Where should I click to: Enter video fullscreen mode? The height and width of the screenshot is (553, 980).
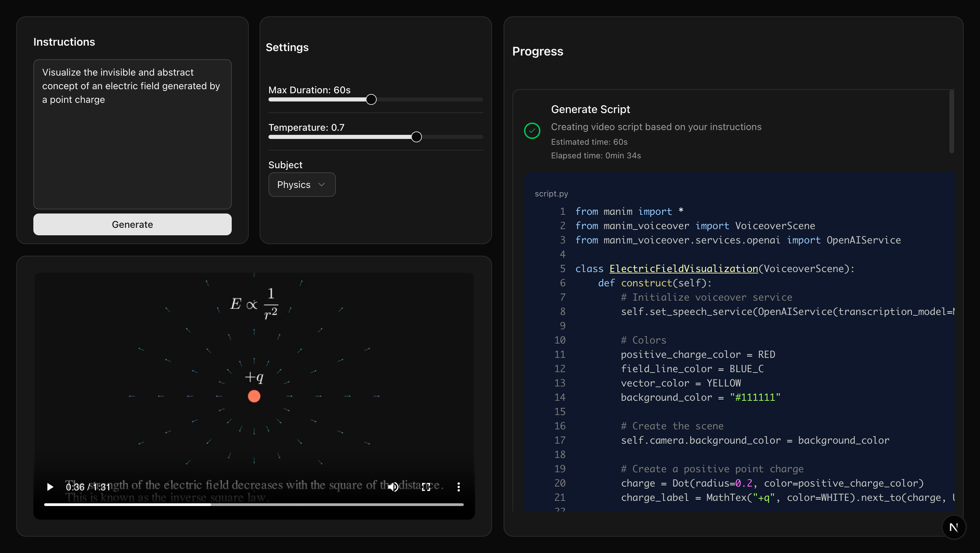coord(426,487)
